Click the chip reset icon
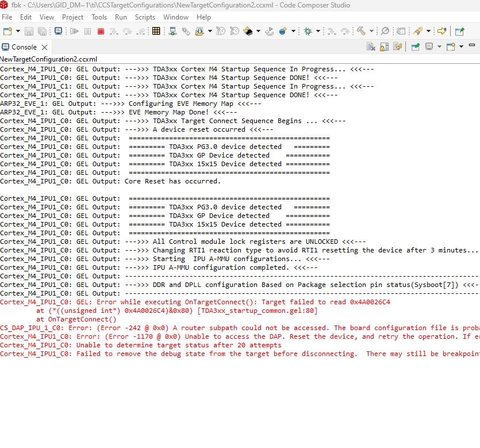 point(248,31)
